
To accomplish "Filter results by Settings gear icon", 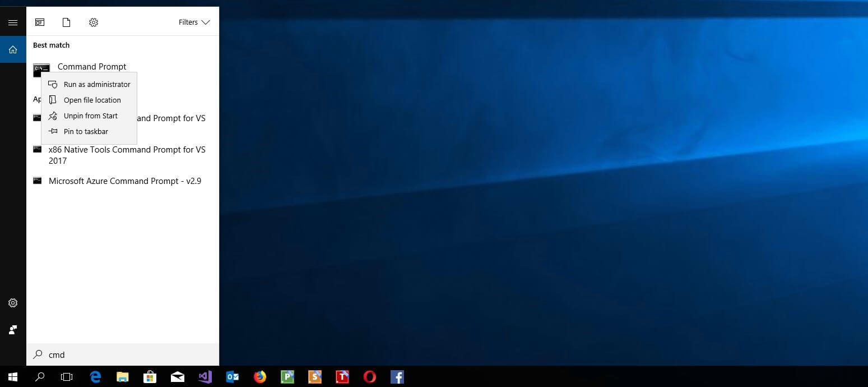I will [x=94, y=22].
